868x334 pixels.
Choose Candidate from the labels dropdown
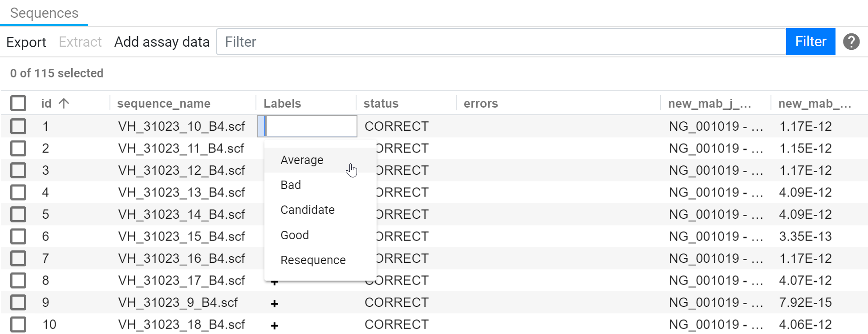320,210
